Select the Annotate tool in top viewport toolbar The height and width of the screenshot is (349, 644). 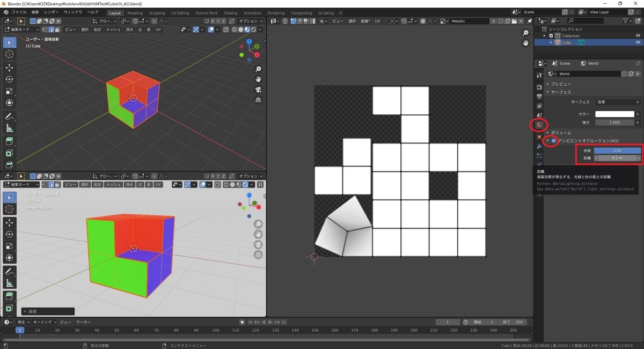point(9,117)
